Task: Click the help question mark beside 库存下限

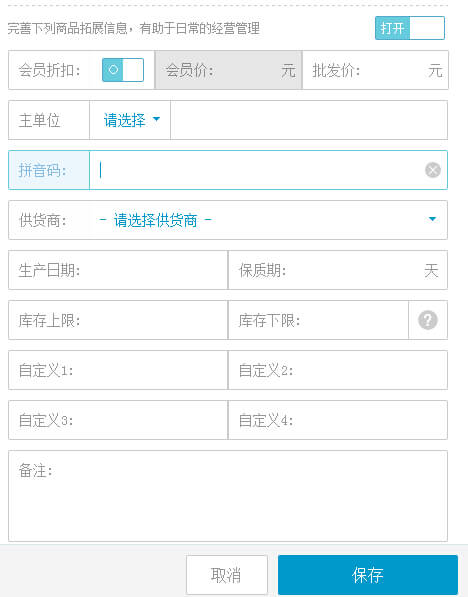Action: tap(428, 320)
